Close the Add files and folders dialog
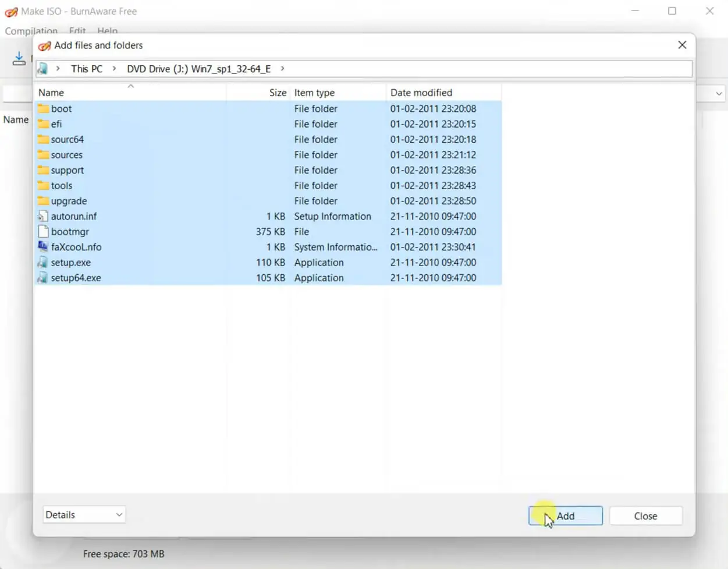This screenshot has height=569, width=728. point(682,45)
